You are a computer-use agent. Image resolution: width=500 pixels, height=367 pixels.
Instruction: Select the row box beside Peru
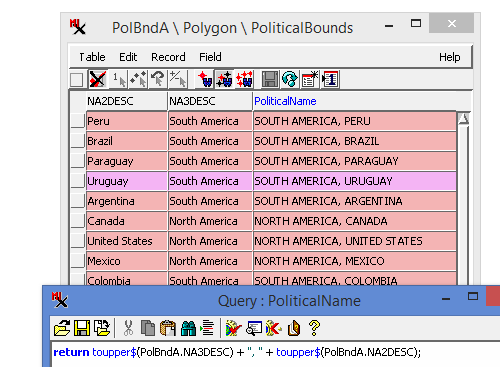(78, 121)
